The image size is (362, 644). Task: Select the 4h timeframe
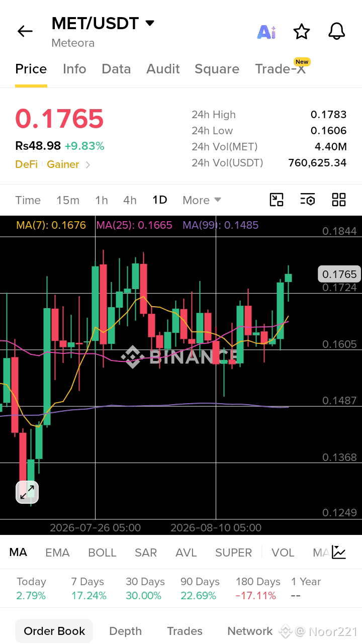(130, 200)
